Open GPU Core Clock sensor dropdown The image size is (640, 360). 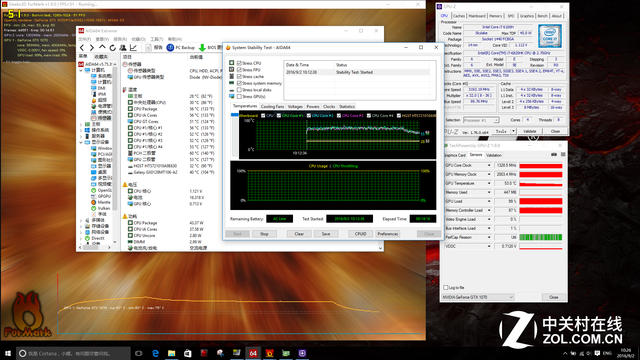489,165
